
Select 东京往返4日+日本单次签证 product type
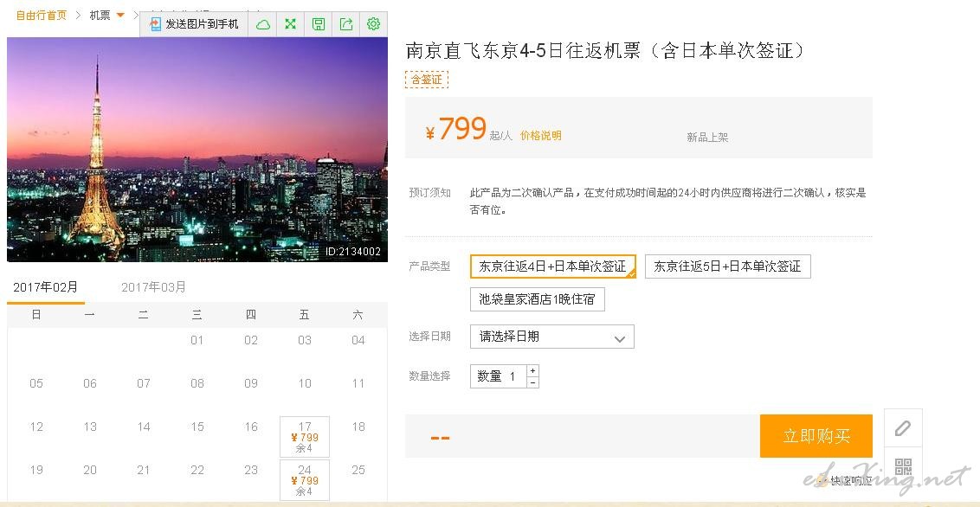tap(552, 266)
